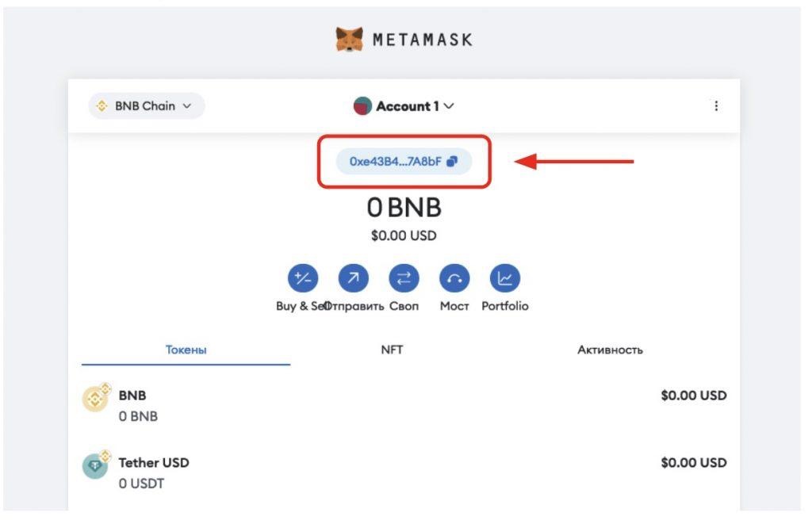812x520 pixels.
Task: Click the copy address icon
Action: (x=452, y=161)
